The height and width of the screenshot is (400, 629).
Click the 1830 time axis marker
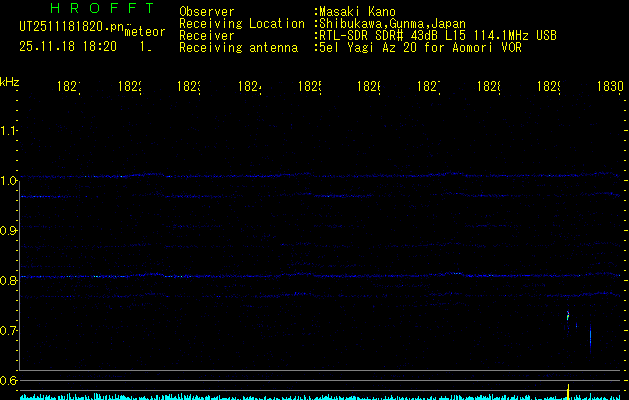609,87
